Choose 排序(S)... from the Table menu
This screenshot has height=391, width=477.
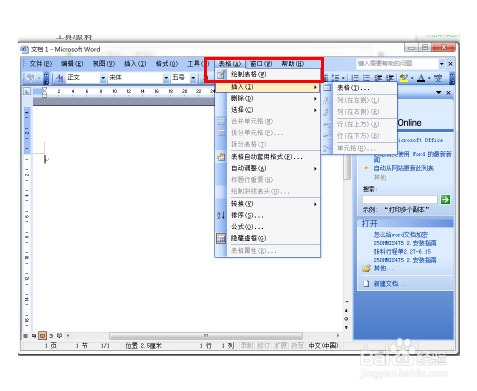(x=267, y=215)
